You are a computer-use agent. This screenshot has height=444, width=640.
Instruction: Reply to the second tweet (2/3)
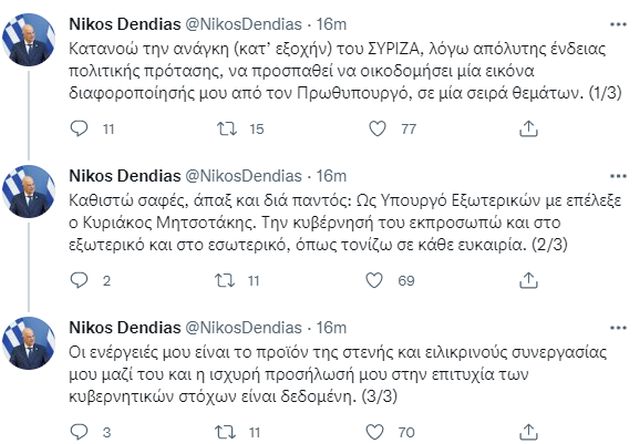point(83,281)
